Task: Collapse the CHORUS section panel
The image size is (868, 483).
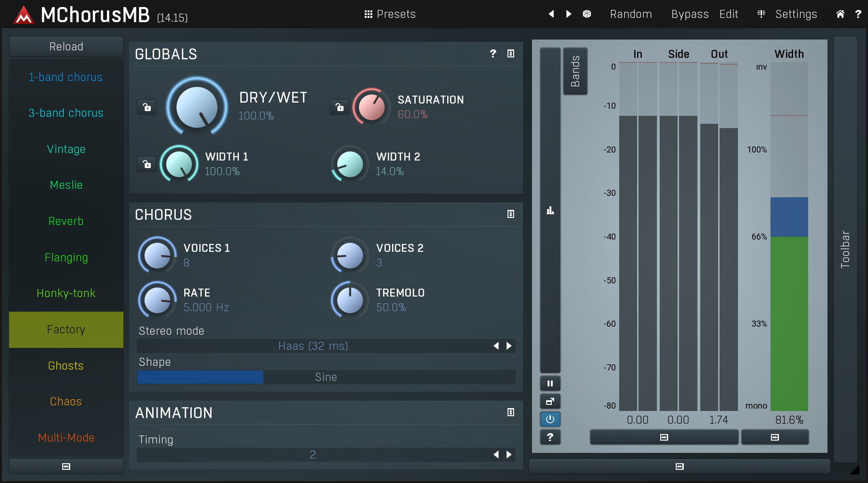Action: [x=510, y=214]
